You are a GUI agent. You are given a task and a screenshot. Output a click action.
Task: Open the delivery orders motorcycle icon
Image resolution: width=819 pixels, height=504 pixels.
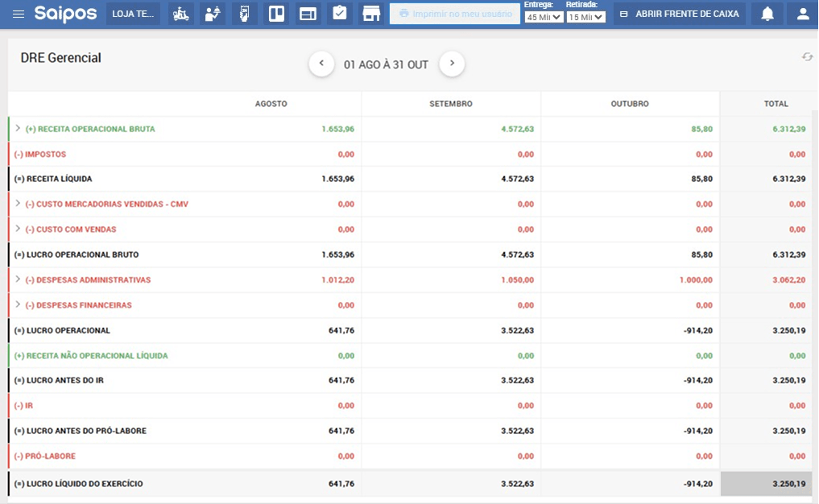180,13
